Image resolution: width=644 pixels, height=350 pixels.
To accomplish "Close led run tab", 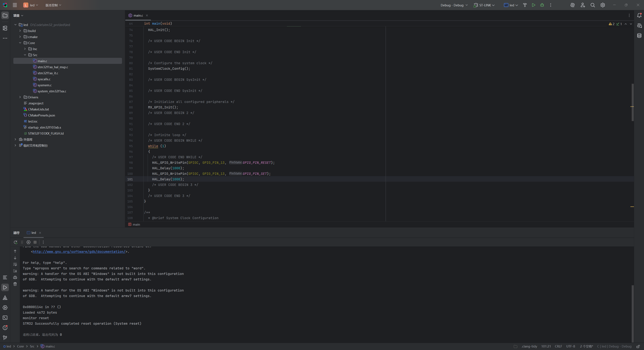I will 40,233.
